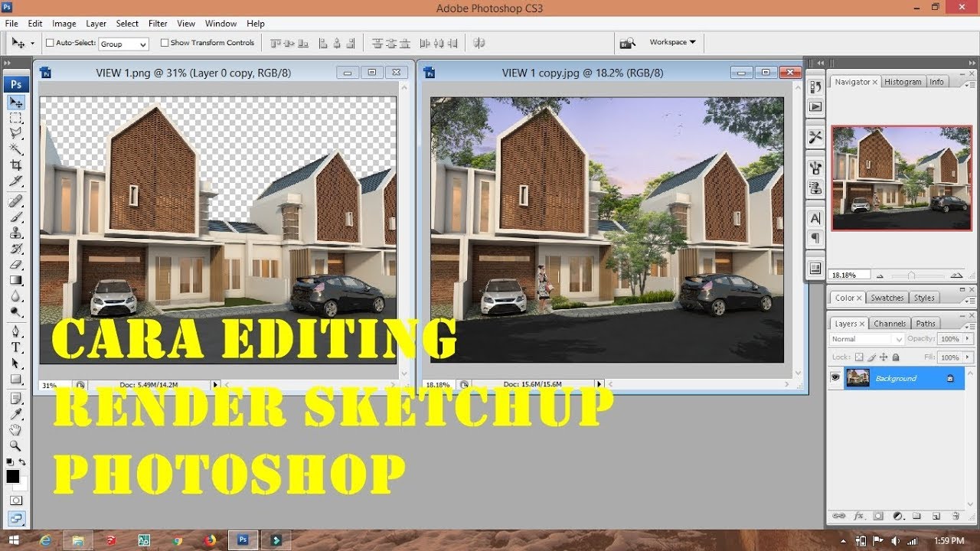
Task: Open the Opacity slider arrow
Action: 968,339
